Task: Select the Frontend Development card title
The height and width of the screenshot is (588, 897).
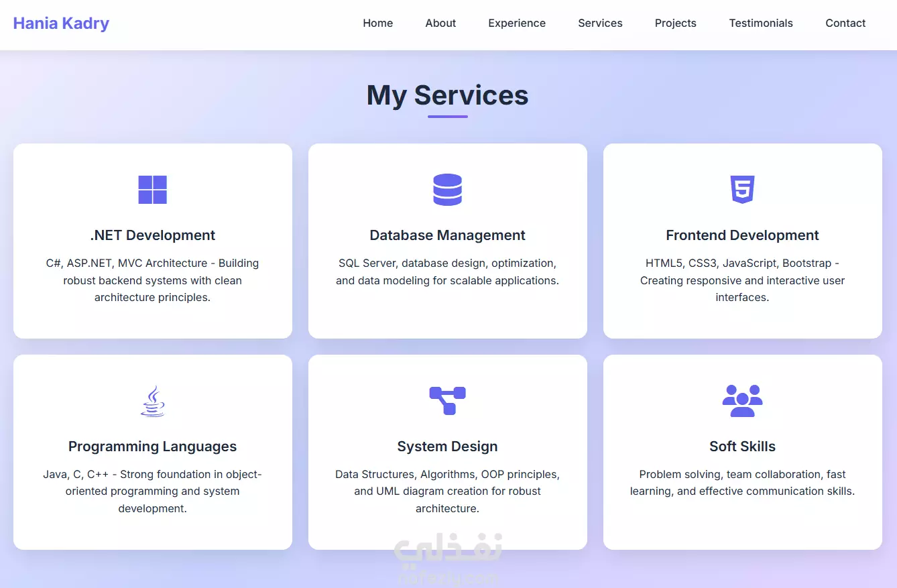Action: pos(742,235)
